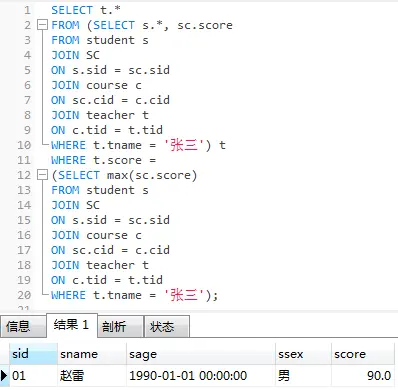Click the sname column header
The image size is (398, 390).
pyautogui.click(x=92, y=354)
